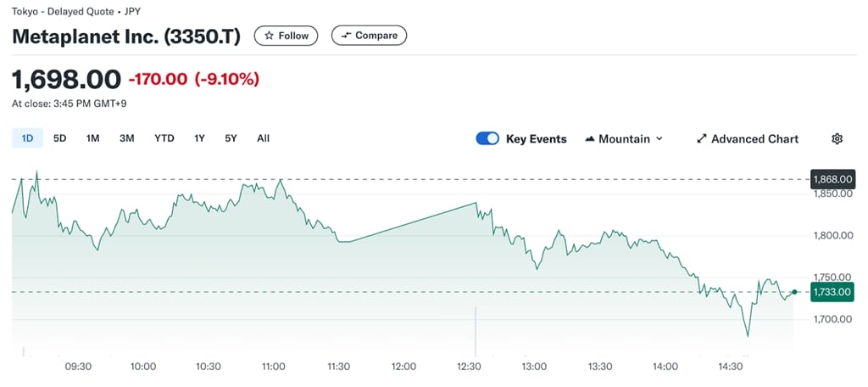Open chart settings gear icon
The width and height of the screenshot is (868, 387).
[837, 138]
